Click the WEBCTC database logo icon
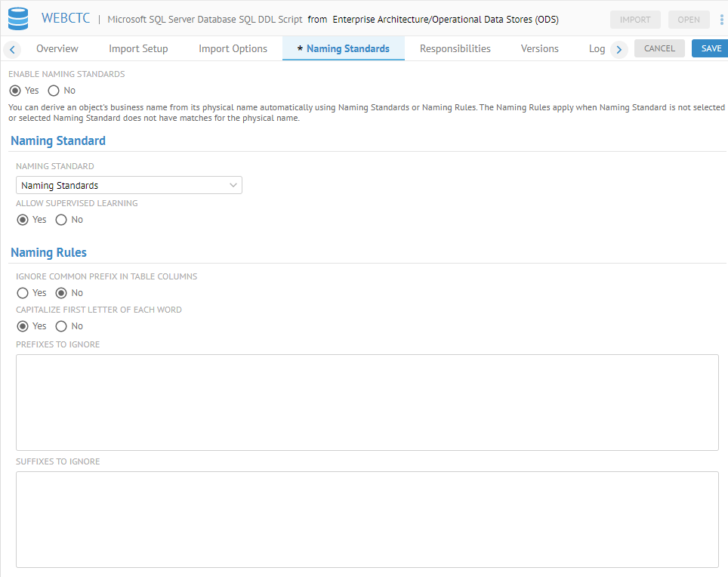 [x=18, y=18]
